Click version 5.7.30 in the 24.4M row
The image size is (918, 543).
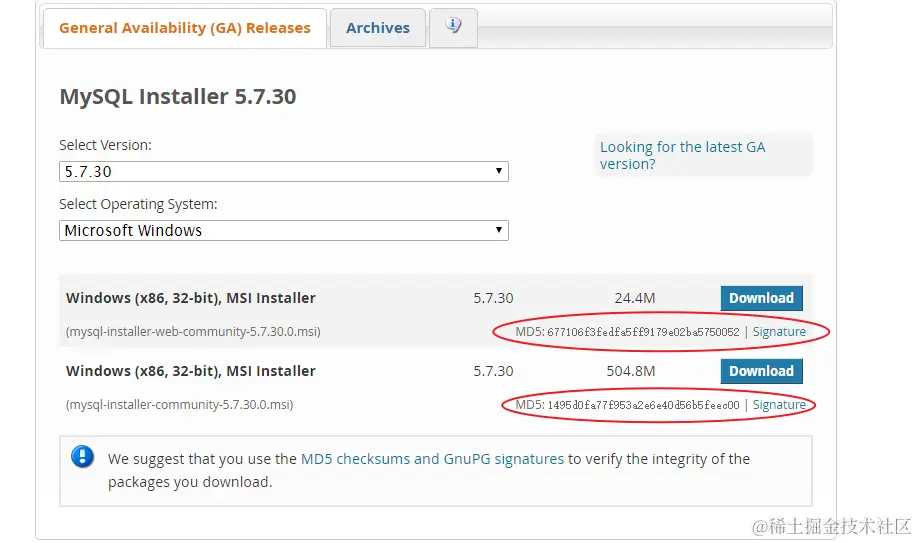[493, 298]
